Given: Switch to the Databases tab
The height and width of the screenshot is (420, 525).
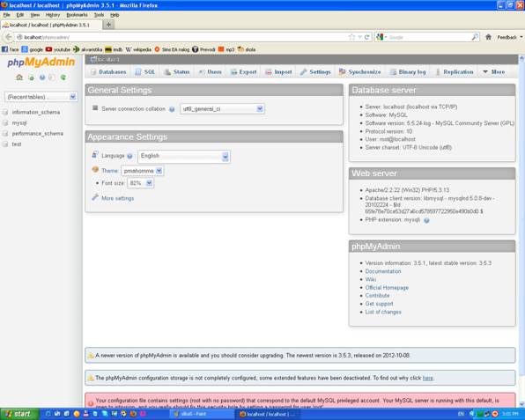Looking at the screenshot, I should pos(108,72).
